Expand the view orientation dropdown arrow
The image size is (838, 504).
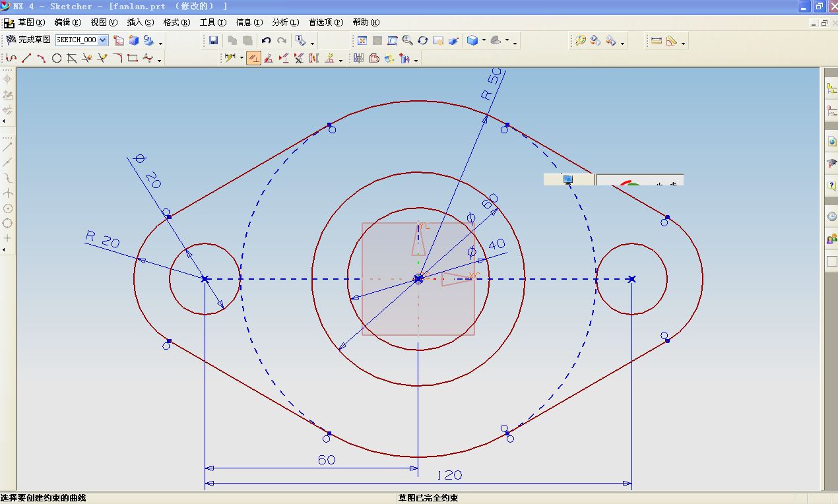(507, 40)
